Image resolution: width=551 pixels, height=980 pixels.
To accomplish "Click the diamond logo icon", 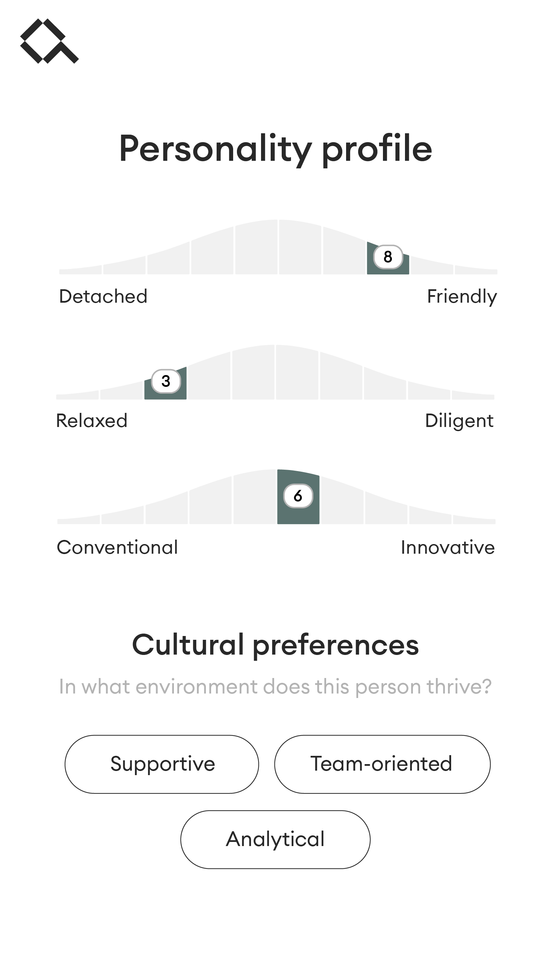I will (x=49, y=41).
